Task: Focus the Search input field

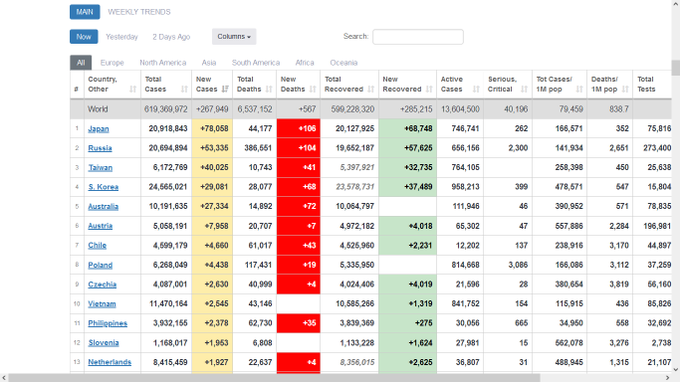Action: pyautogui.click(x=418, y=37)
